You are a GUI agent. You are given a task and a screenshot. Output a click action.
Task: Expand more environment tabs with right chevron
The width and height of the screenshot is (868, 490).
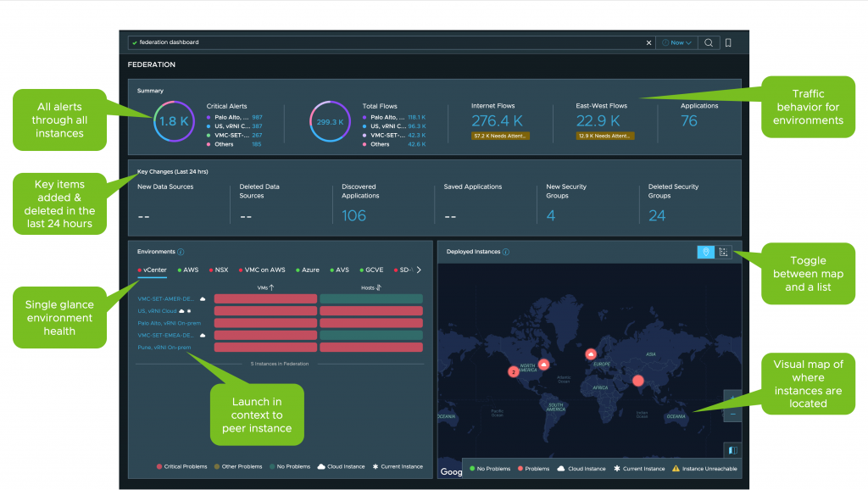[x=418, y=270]
